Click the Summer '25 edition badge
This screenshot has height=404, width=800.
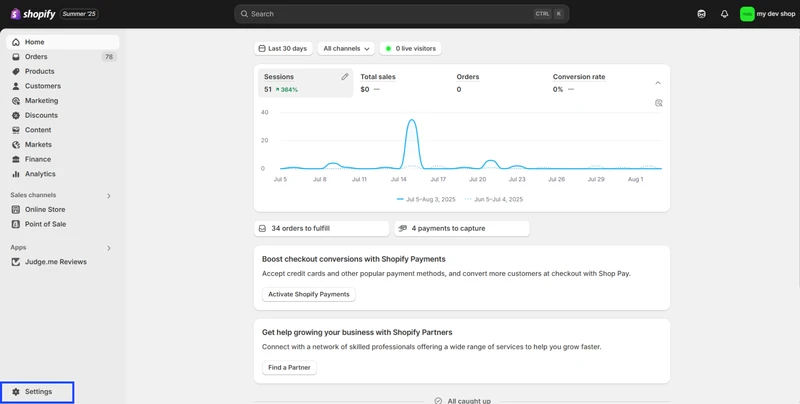coord(79,14)
